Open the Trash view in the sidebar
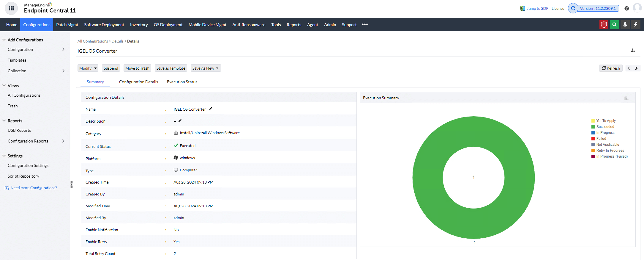Viewport: 644px width, 260px height. pos(13,106)
